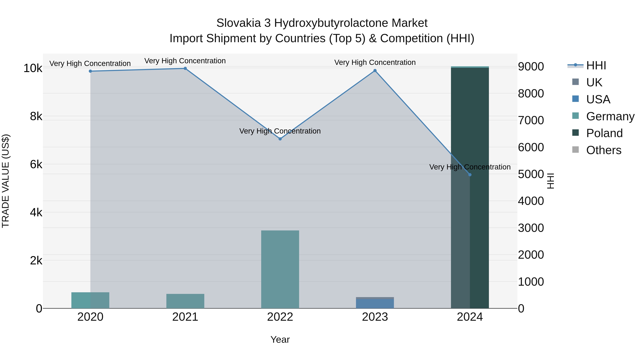The width and height of the screenshot is (644, 362).
Task: Click the subtitle 'Import Shipment by Countries'
Action: pyautogui.click(x=248, y=38)
